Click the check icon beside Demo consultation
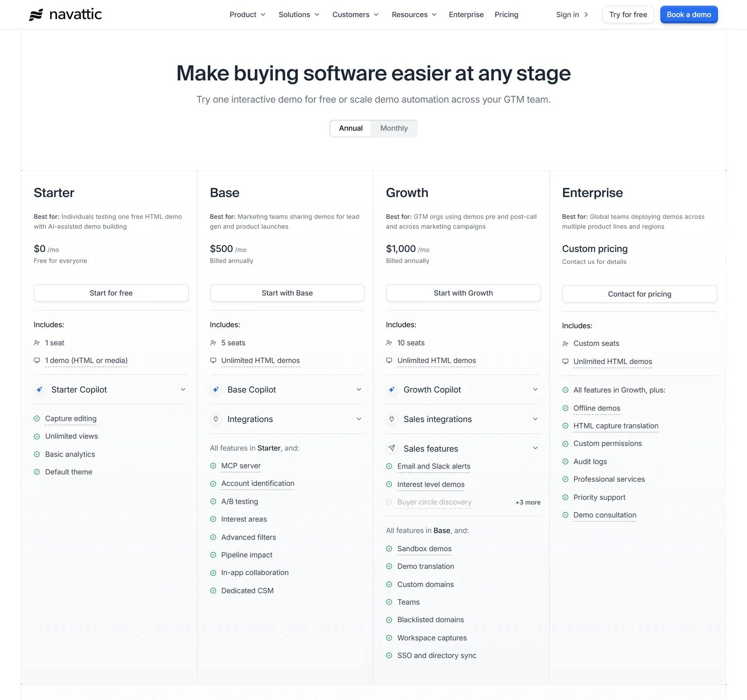The height and width of the screenshot is (700, 747). (565, 515)
